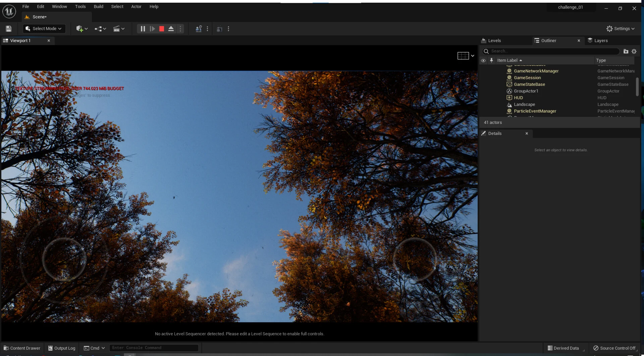Click the HUD row icon
The image size is (644, 356).
pos(509,98)
